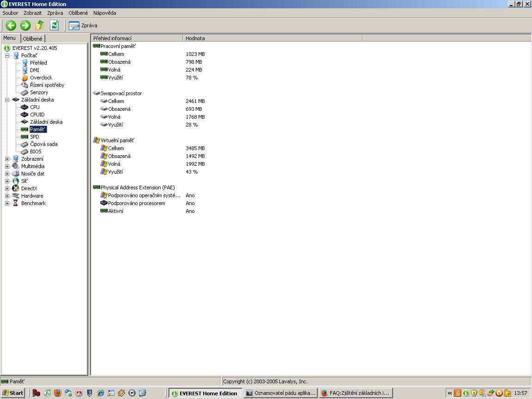This screenshot has height=399, width=532.
Task: Expand hidden tray icons with the chevron
Action: point(449,393)
